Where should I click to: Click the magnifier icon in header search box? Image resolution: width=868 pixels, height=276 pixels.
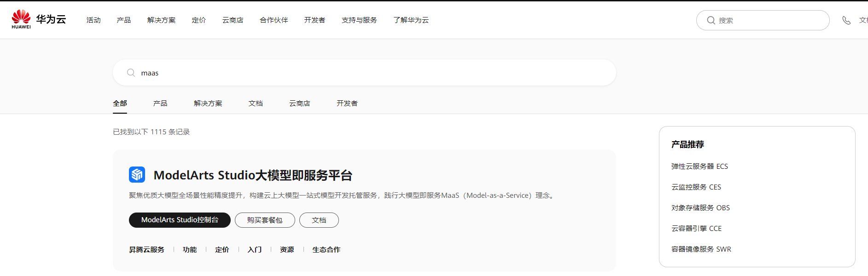coord(711,20)
